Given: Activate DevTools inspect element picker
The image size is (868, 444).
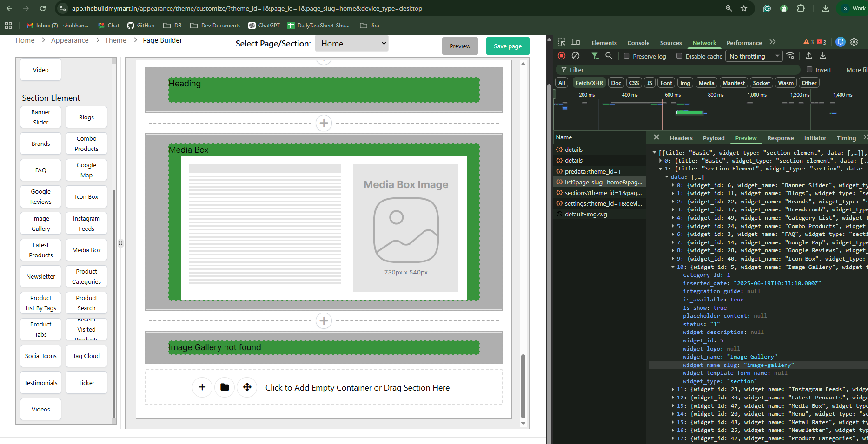Looking at the screenshot, I should (562, 42).
